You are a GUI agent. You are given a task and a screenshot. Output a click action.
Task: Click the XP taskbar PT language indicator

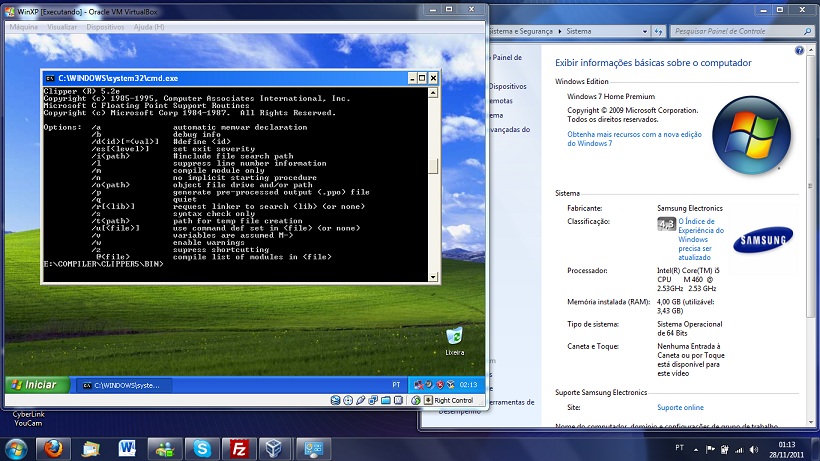tap(396, 385)
